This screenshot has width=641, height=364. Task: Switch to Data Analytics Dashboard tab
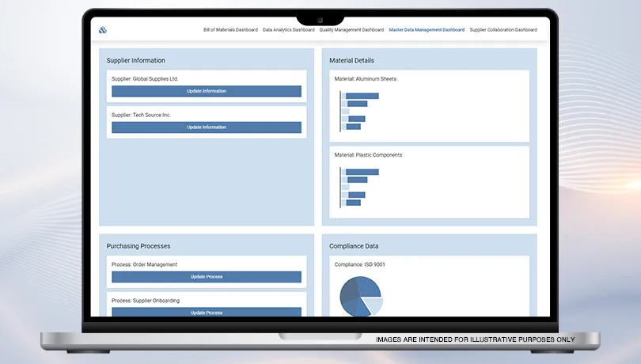[288, 30]
